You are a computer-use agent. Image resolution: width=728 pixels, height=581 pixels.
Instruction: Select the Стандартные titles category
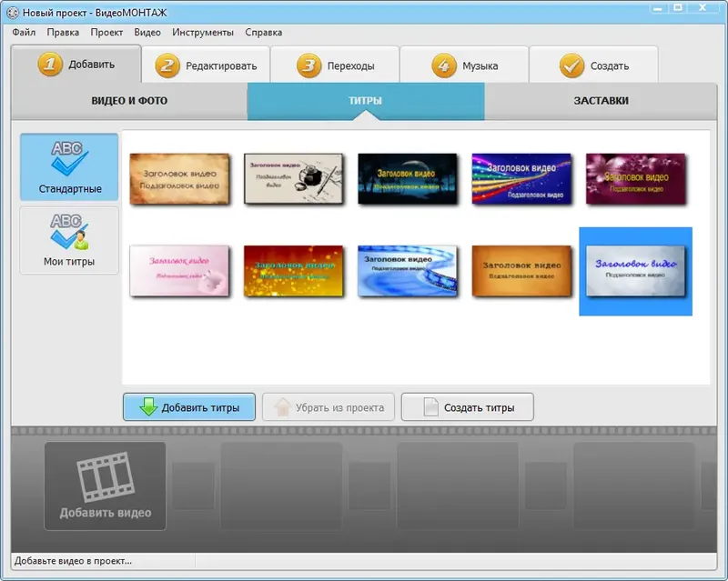pyautogui.click(x=69, y=167)
